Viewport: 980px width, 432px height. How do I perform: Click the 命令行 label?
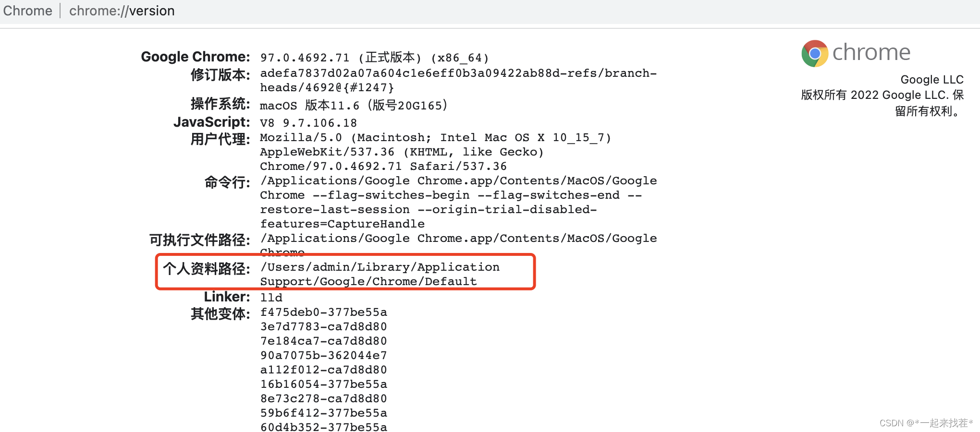click(x=227, y=182)
